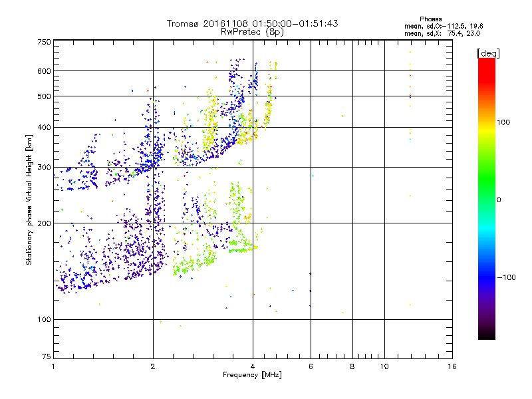Click the colorbar phase gradient

pos(487,198)
